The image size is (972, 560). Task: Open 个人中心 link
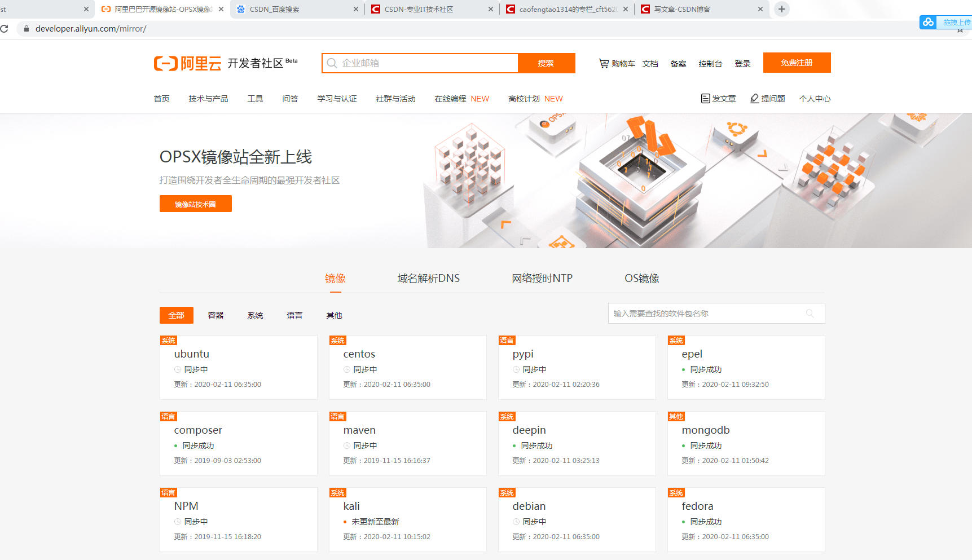pos(815,99)
